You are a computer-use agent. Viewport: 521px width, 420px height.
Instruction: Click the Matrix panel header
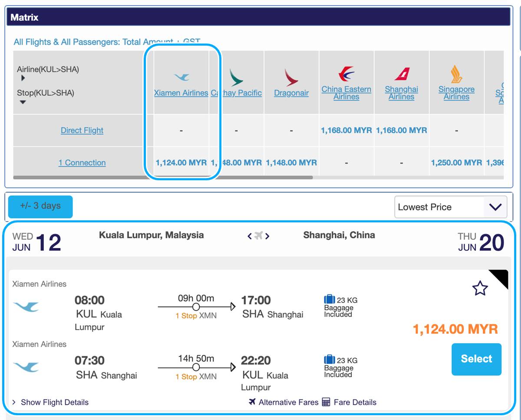tap(258, 17)
